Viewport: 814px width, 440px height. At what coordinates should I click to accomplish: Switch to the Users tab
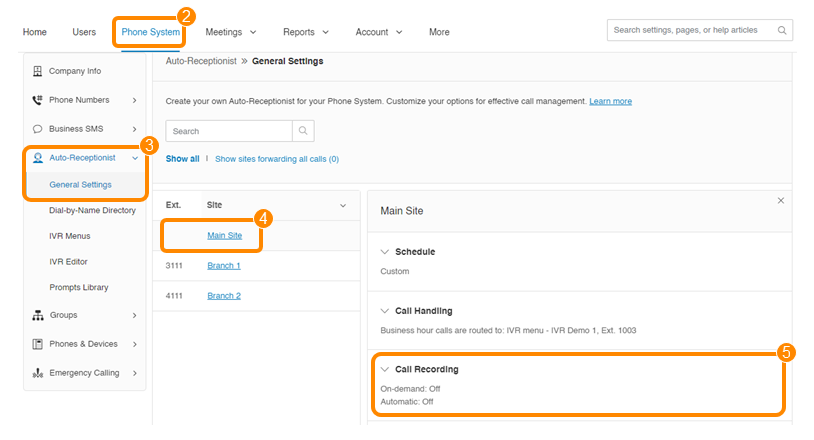[84, 32]
